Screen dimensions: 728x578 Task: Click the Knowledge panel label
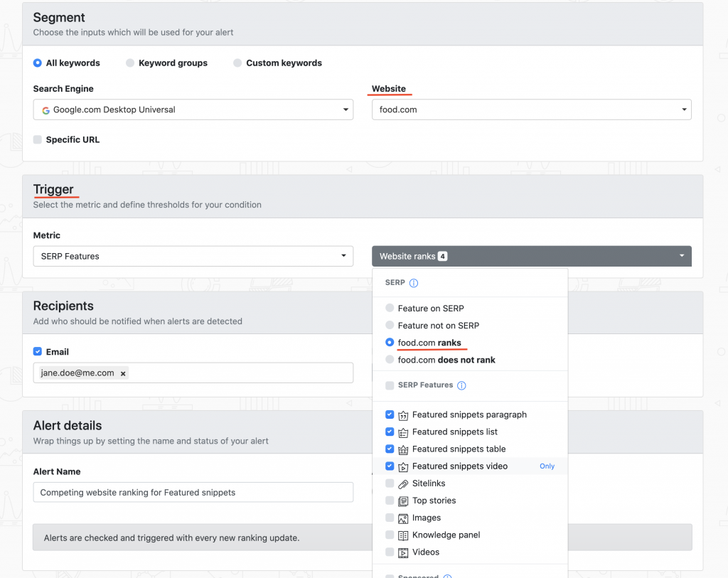[446, 535]
